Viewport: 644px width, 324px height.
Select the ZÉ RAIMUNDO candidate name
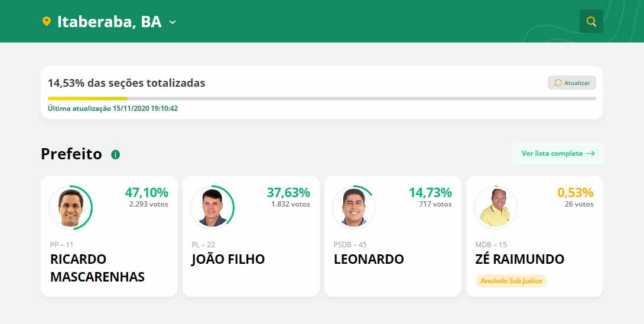pos(520,259)
